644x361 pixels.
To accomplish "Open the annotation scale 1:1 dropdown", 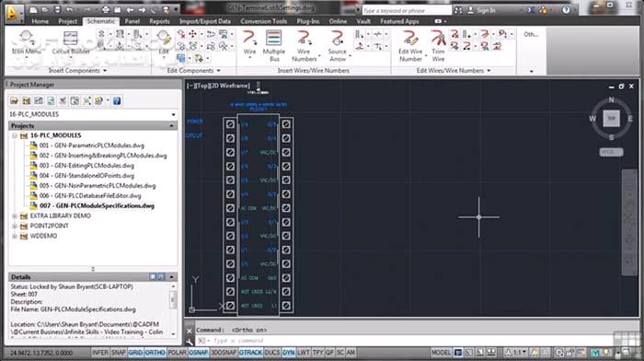I will click(x=516, y=353).
